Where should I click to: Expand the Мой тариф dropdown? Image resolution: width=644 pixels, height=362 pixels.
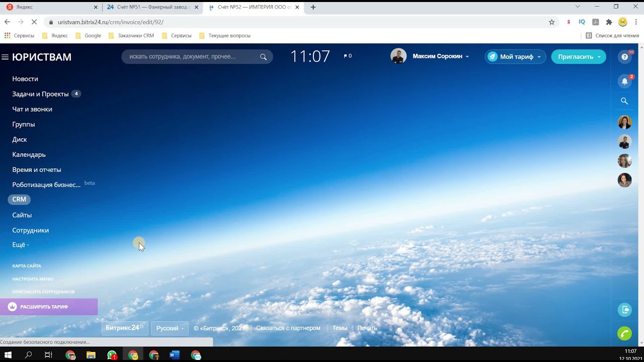[x=539, y=57]
